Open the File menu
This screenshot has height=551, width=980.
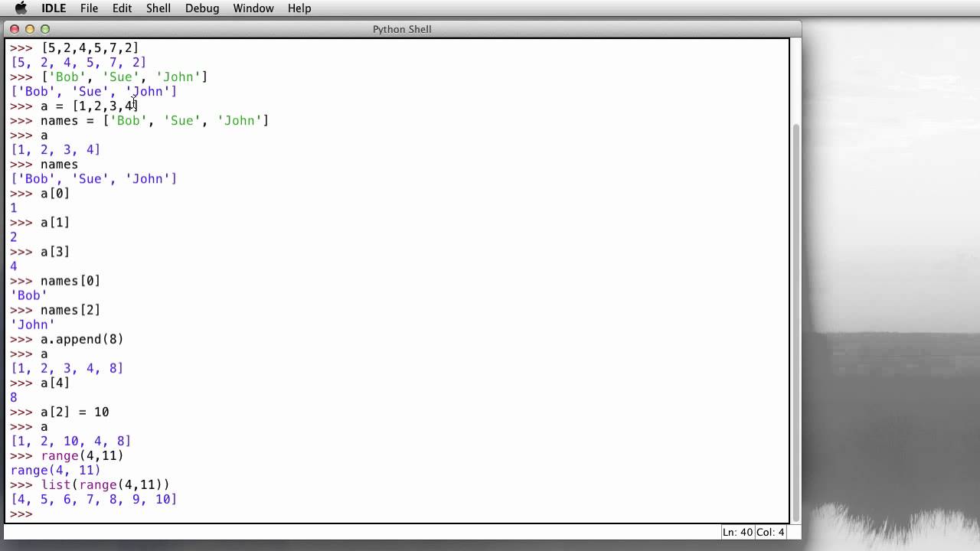(x=89, y=8)
